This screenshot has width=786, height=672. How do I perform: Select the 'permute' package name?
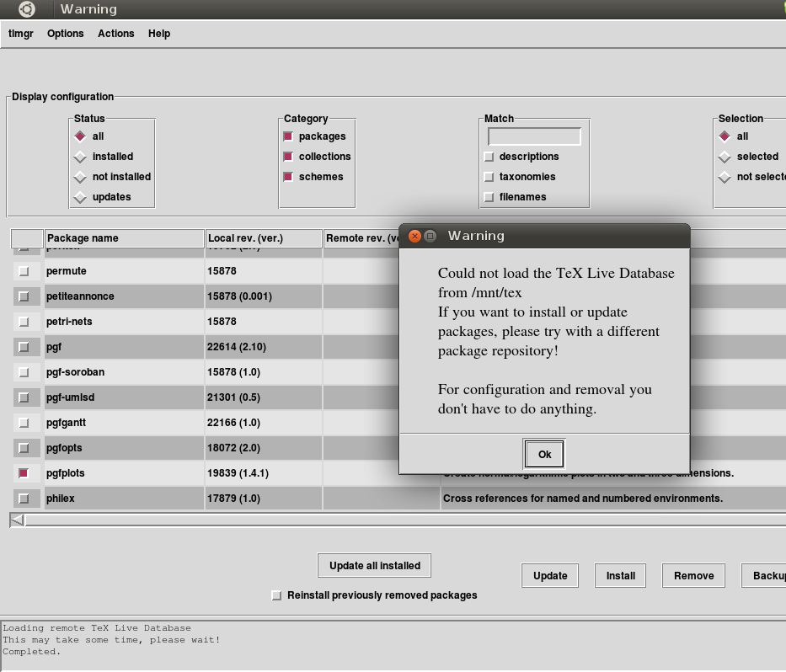click(67, 271)
